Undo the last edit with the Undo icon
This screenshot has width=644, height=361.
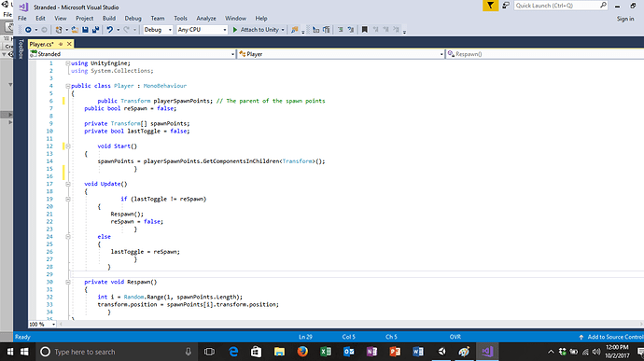point(109,30)
